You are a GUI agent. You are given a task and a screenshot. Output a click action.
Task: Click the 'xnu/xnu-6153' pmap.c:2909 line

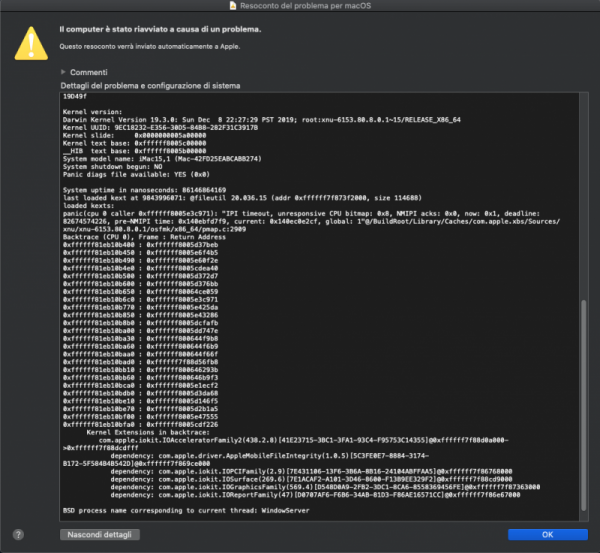click(154, 229)
